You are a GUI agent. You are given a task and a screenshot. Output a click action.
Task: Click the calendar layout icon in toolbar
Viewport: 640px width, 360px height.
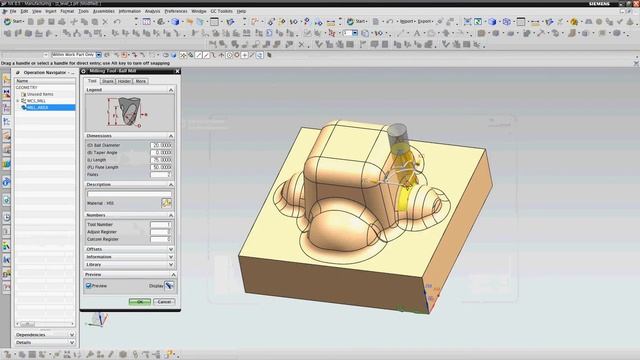point(147,22)
